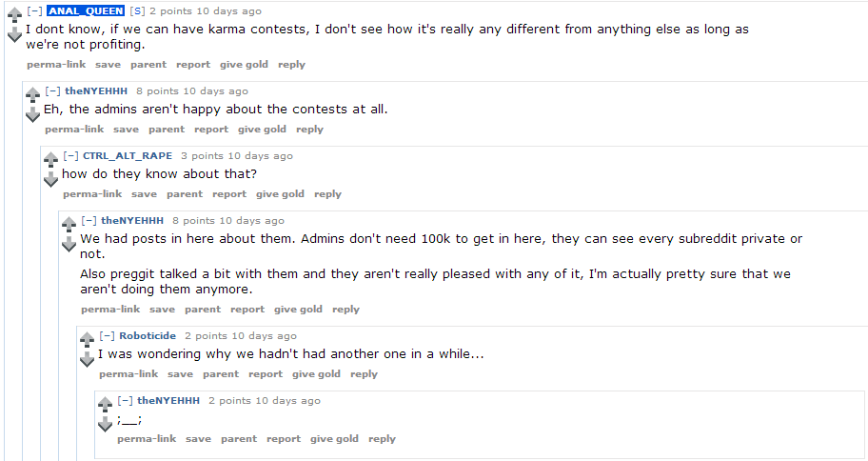Open the ANAL_QUEEN username link

(86, 11)
